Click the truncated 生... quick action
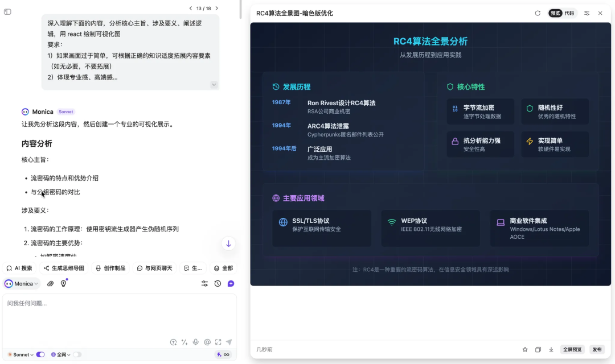This screenshot has height=364, width=615. [193, 268]
